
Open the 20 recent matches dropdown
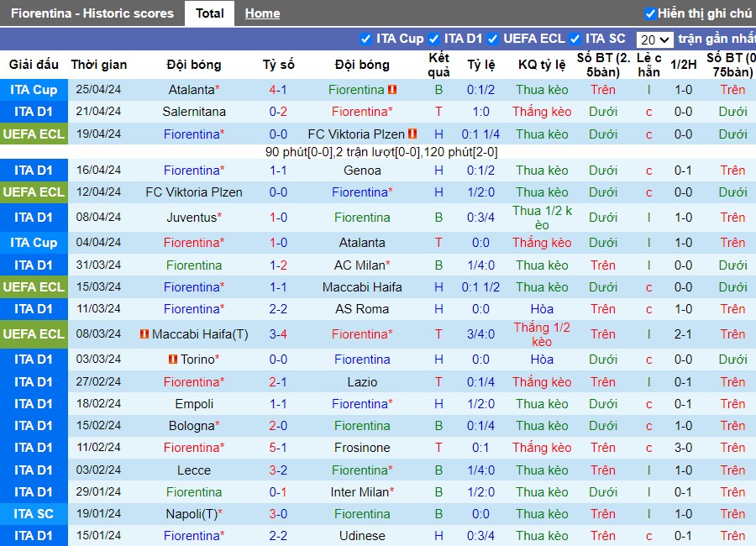tap(654, 39)
